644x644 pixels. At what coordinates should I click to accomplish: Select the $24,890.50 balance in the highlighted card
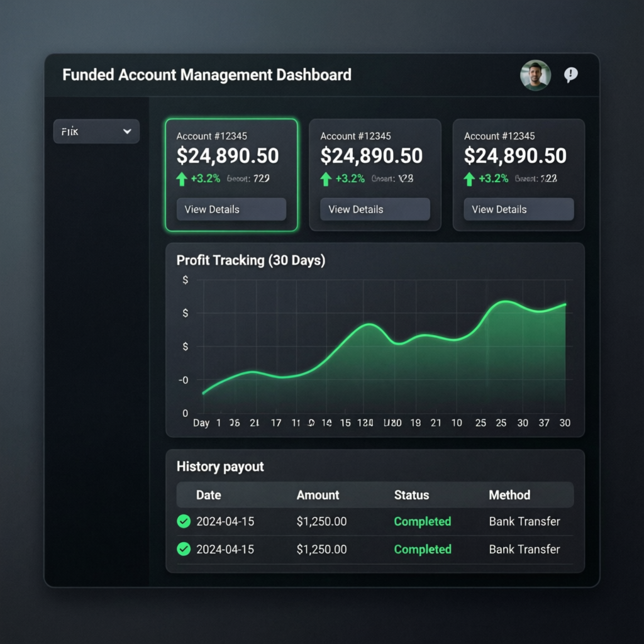pyautogui.click(x=228, y=156)
